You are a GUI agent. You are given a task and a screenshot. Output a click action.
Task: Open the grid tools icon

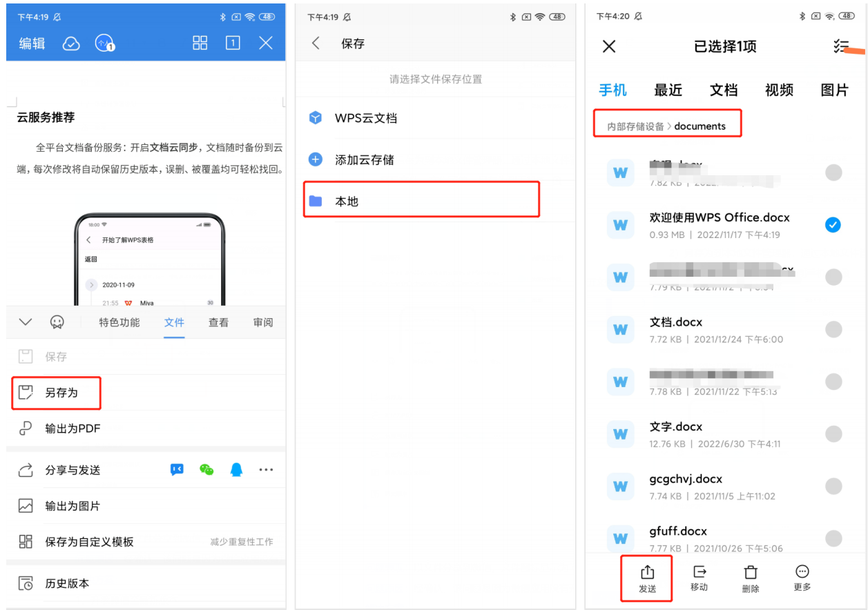point(200,43)
